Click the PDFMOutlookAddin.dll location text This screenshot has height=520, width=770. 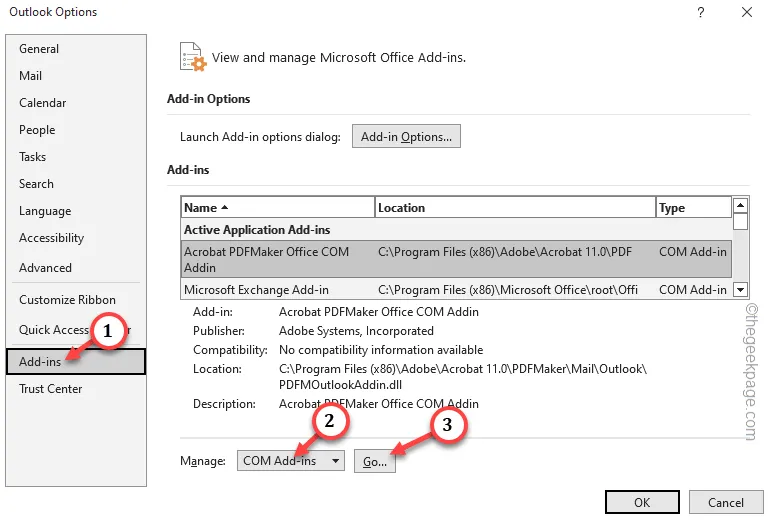click(340, 384)
